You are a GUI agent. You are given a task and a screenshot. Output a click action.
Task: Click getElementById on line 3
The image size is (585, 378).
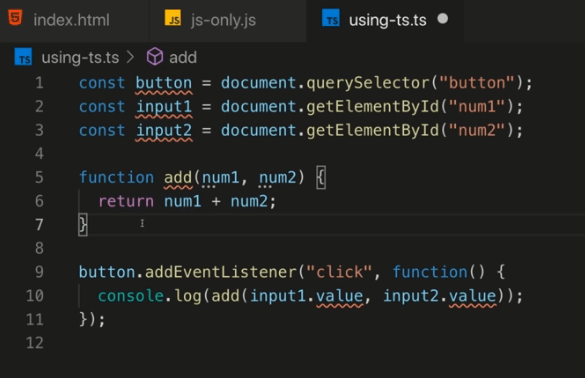(373, 131)
